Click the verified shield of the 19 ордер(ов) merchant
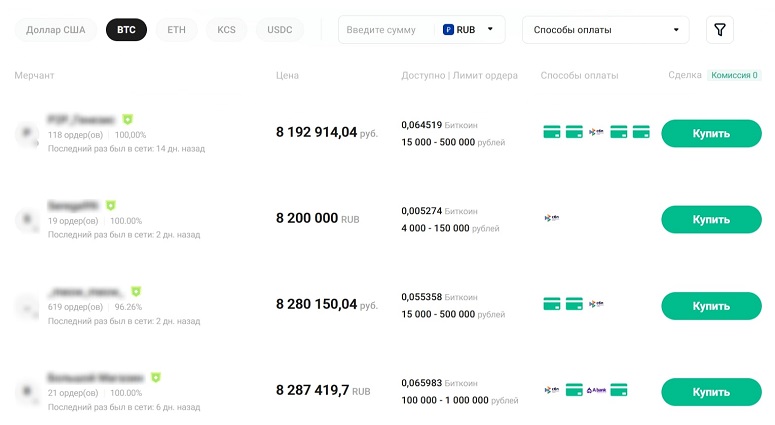 pyautogui.click(x=111, y=205)
